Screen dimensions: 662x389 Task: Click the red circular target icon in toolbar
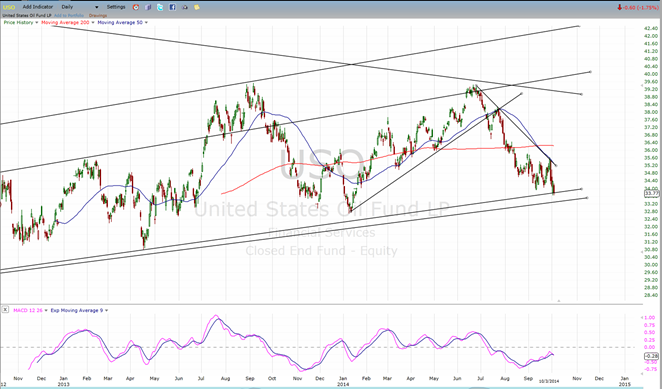click(136, 7)
